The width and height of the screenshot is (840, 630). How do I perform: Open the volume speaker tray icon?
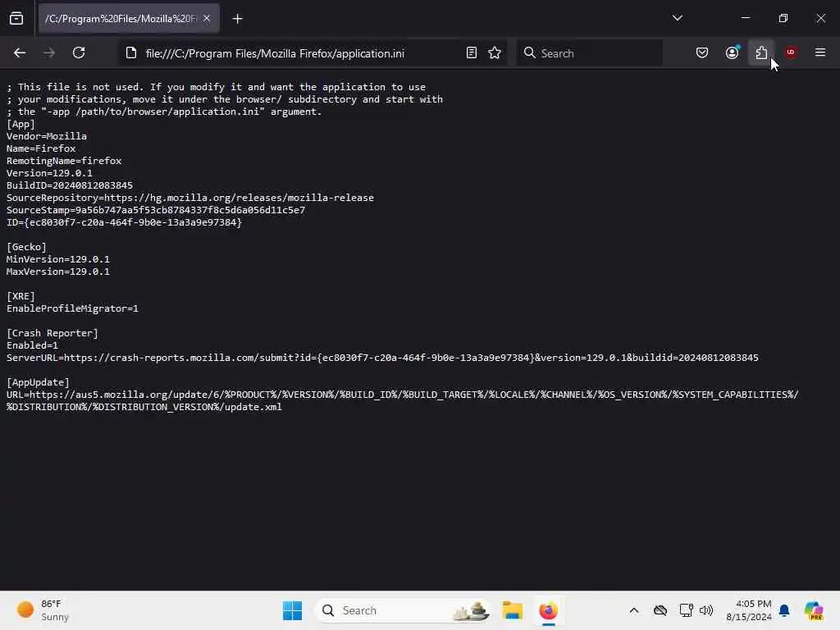coord(706,610)
